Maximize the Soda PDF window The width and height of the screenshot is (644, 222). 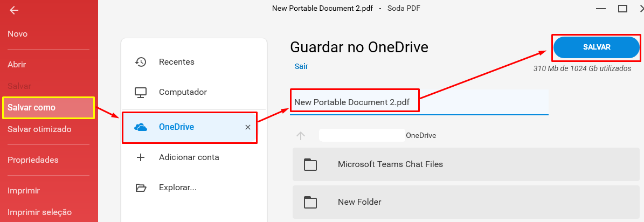[x=622, y=9]
